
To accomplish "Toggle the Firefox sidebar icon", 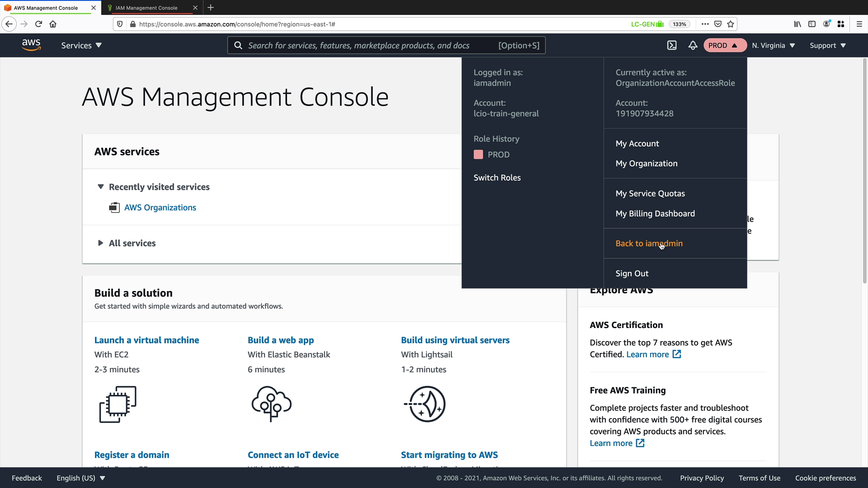I will point(812,24).
